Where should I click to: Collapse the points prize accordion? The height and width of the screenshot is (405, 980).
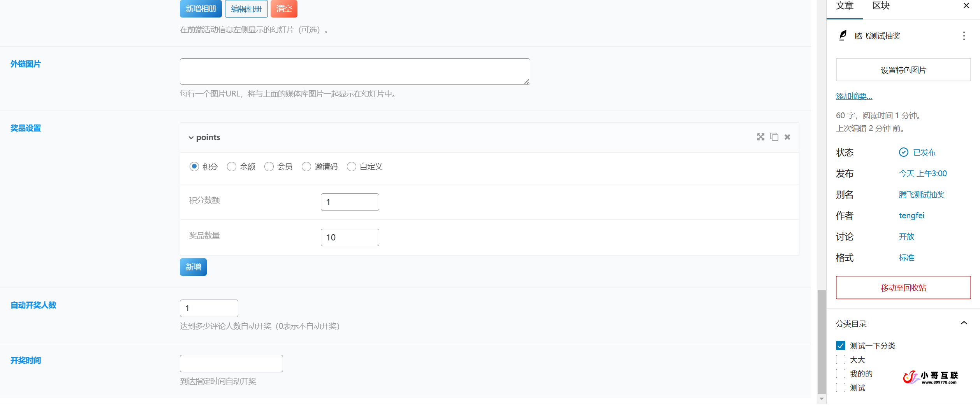coord(191,138)
